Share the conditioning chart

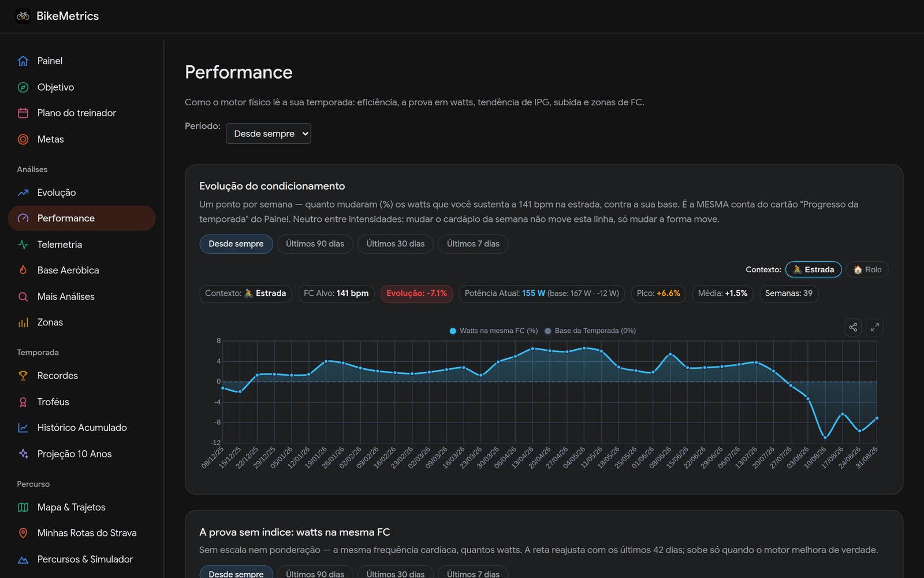pos(853,327)
